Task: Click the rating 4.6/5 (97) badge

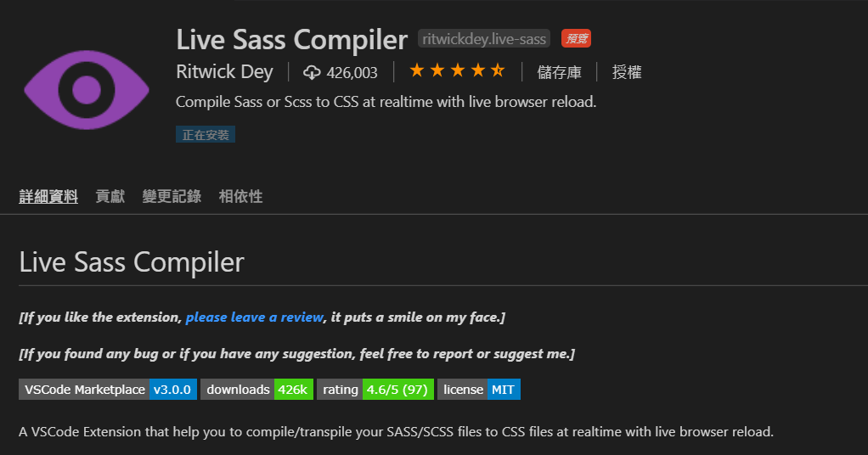Action: pos(375,389)
